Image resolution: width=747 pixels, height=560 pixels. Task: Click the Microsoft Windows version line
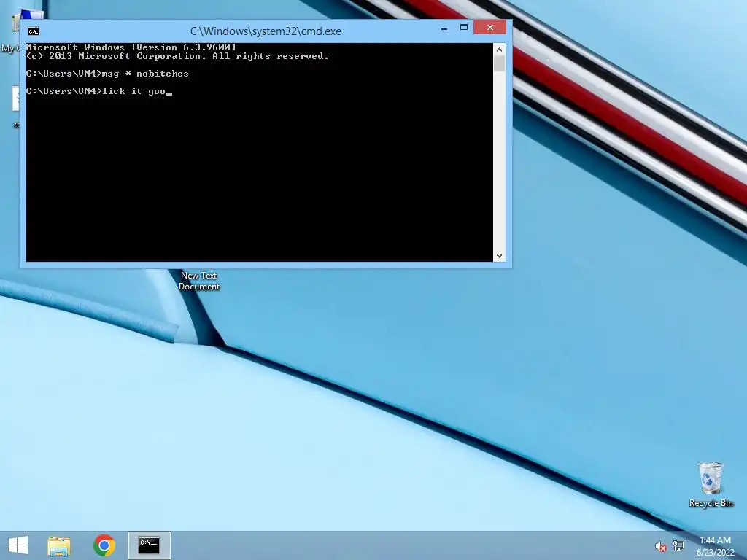(x=131, y=47)
